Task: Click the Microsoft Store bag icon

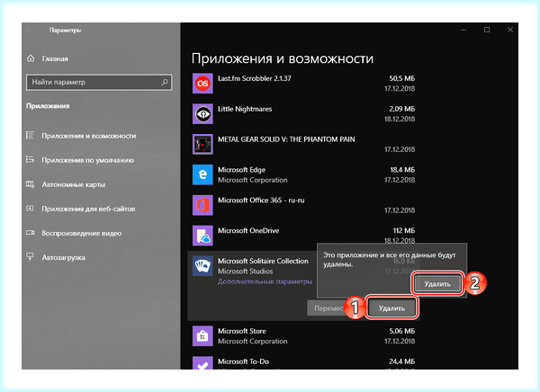Action: coord(202,336)
